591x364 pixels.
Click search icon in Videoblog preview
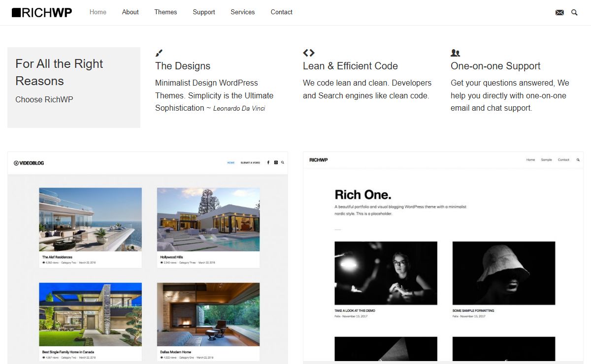[283, 162]
